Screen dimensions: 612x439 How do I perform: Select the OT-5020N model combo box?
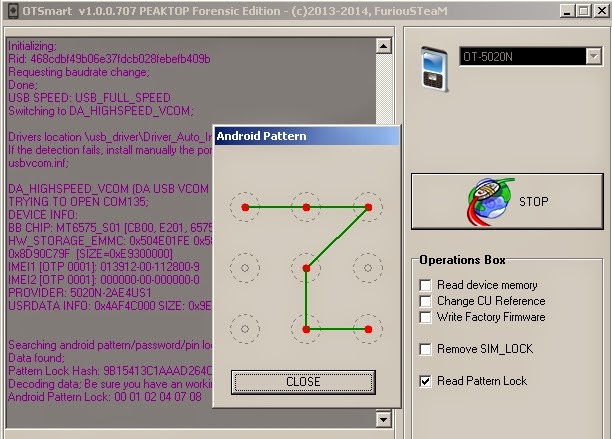(530, 57)
